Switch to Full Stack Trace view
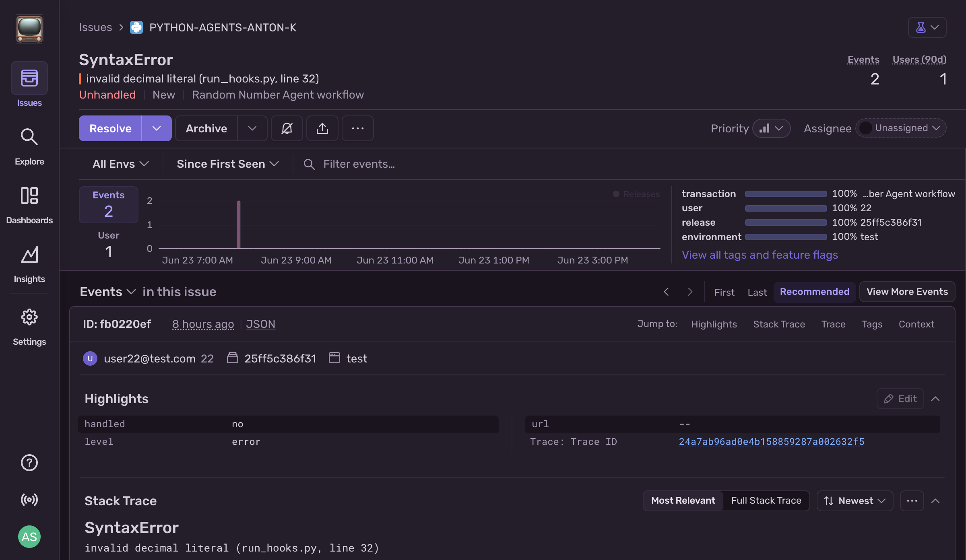 (766, 500)
